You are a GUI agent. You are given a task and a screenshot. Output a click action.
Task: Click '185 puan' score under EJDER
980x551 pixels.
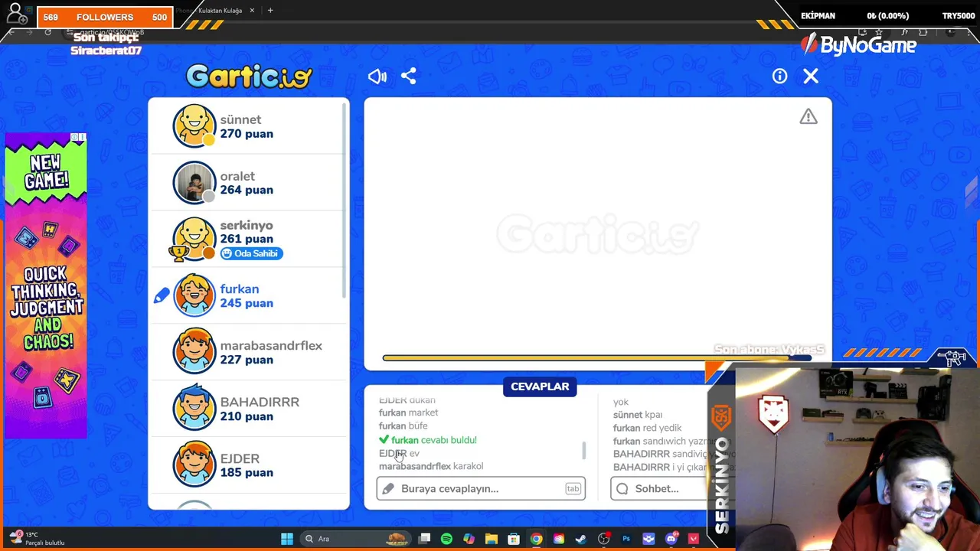pyautogui.click(x=247, y=473)
